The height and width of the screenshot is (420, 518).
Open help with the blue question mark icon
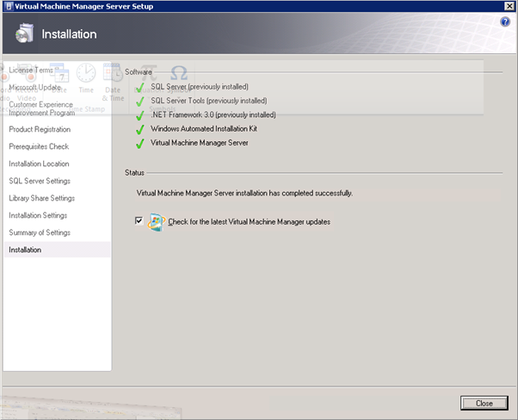point(505,22)
